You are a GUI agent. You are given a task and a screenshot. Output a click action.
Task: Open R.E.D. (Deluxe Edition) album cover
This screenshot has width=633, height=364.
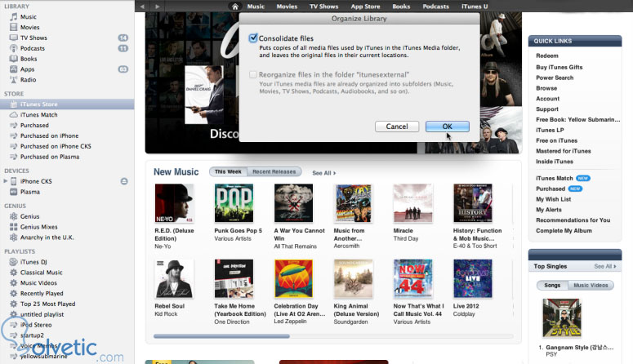pos(174,203)
